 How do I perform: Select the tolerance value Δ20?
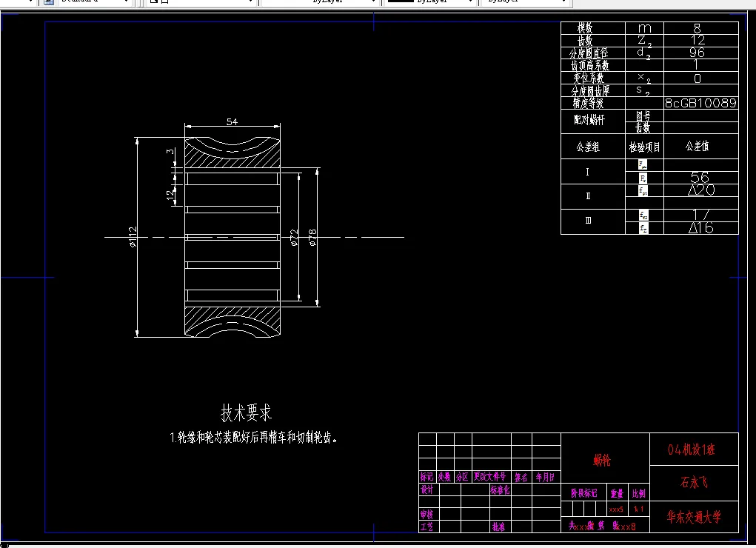(x=701, y=190)
